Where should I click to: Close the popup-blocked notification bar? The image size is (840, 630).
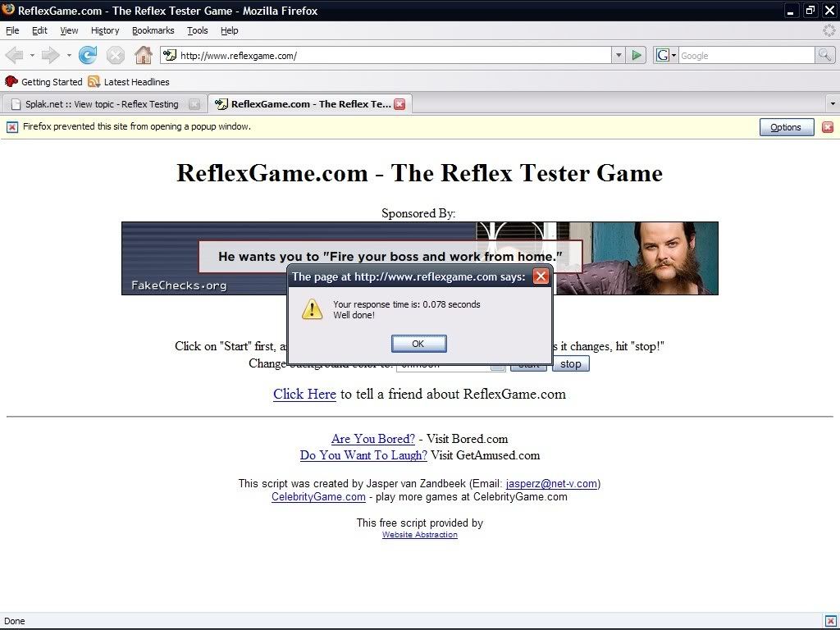coord(828,127)
